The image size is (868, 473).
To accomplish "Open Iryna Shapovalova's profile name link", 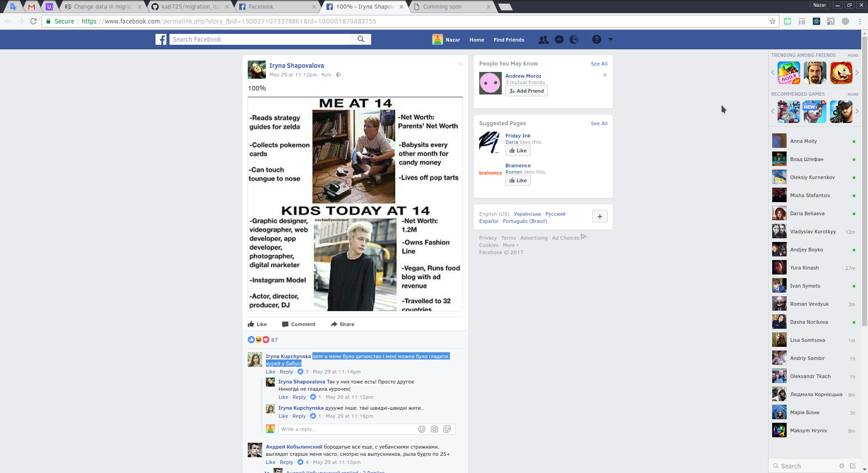I will [x=297, y=66].
